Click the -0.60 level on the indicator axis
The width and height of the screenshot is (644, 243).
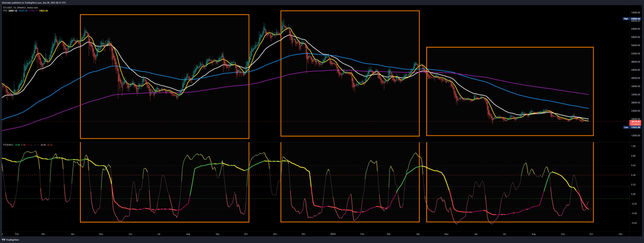tap(634, 223)
